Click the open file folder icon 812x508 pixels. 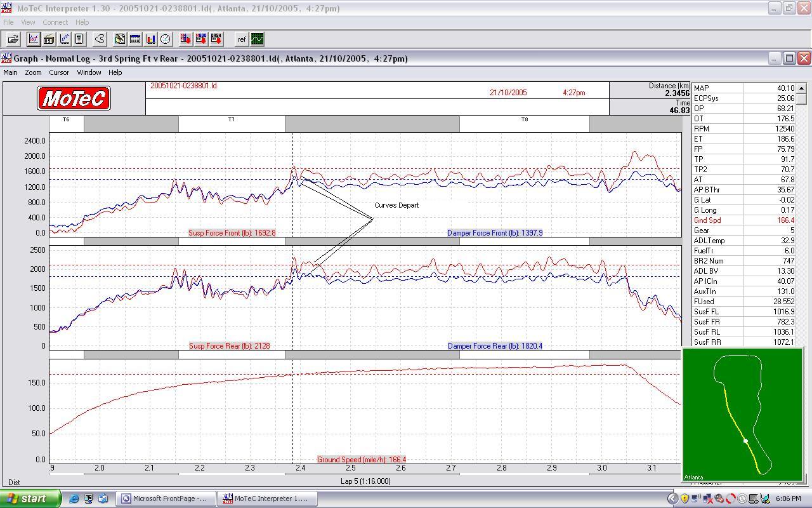pos(13,39)
